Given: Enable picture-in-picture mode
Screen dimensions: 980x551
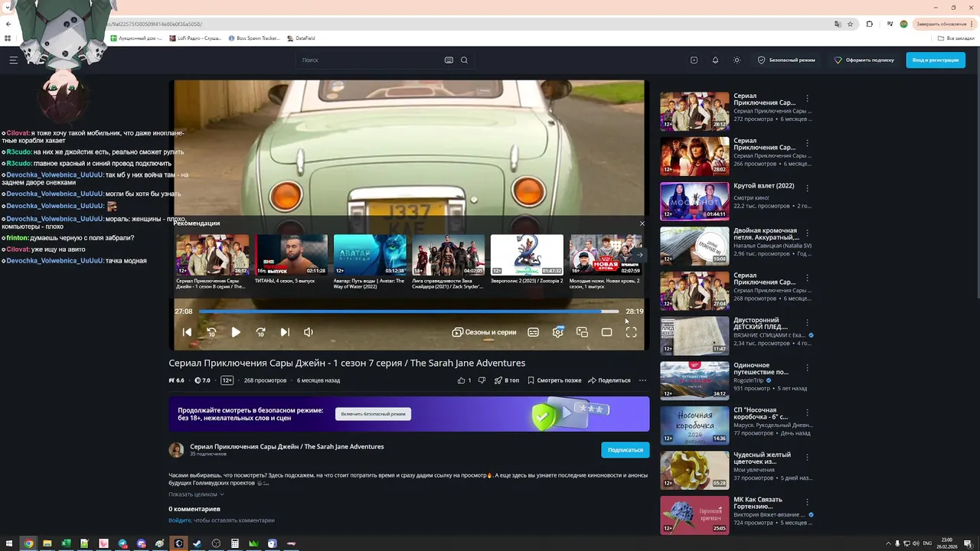Looking at the screenshot, I should tap(582, 332).
